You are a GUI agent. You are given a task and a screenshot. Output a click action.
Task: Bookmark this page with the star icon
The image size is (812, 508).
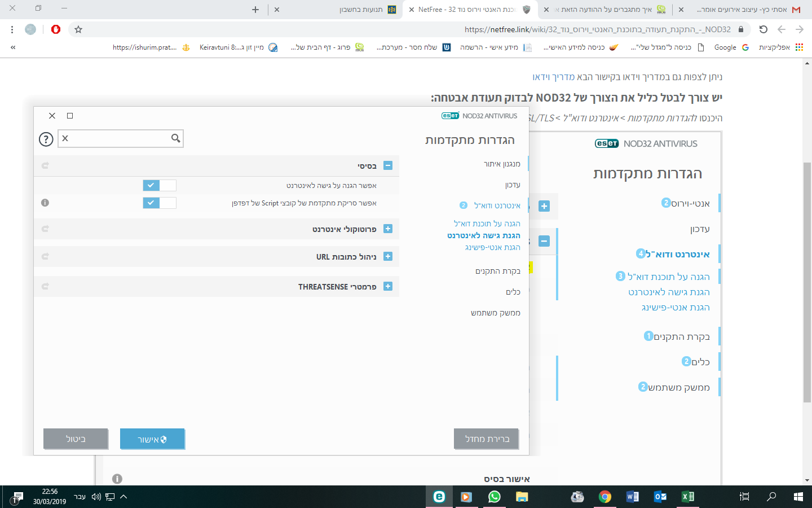tap(78, 29)
